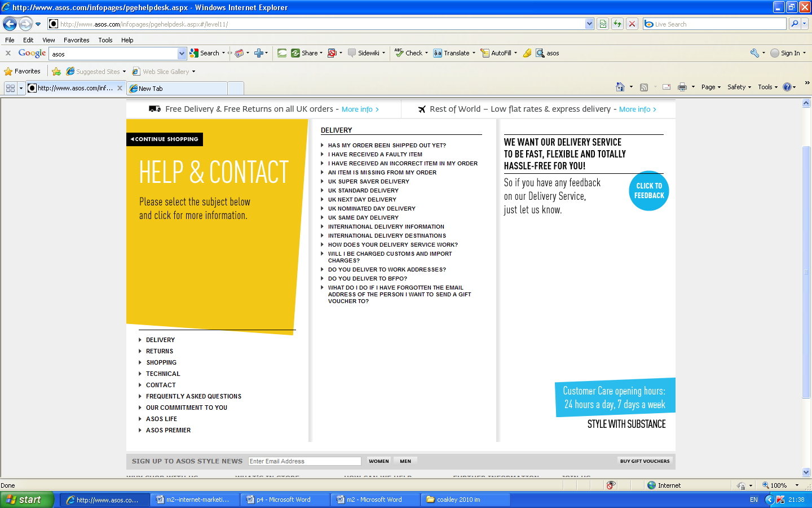The width and height of the screenshot is (812, 508).
Task: Open the Favorites menu
Action: coord(76,40)
